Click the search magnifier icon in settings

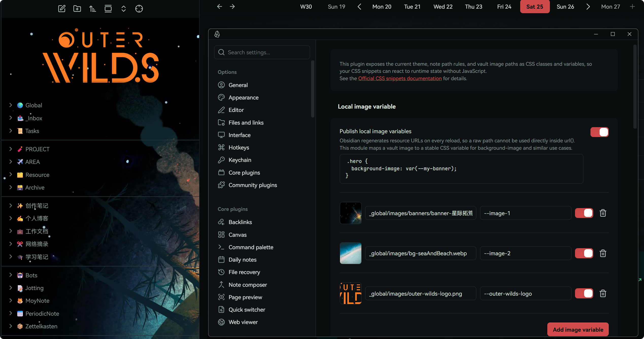pos(222,52)
